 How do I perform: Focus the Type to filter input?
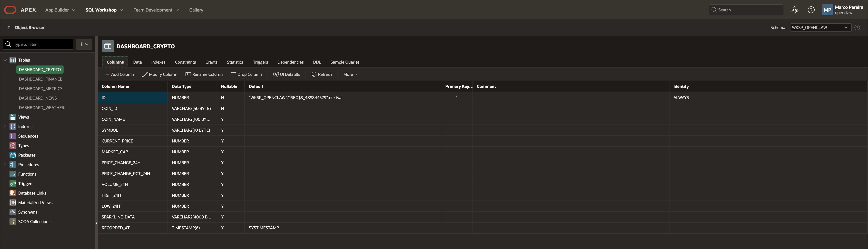pyautogui.click(x=42, y=44)
